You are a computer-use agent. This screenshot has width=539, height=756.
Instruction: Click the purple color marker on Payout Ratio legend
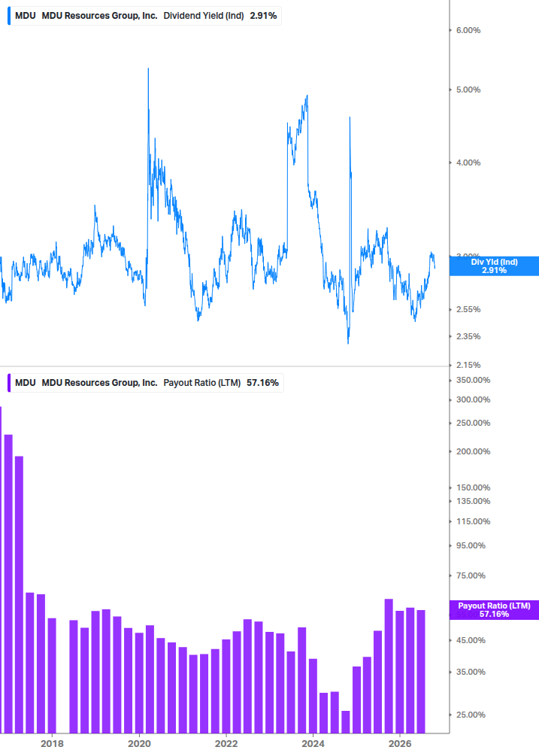[9, 383]
